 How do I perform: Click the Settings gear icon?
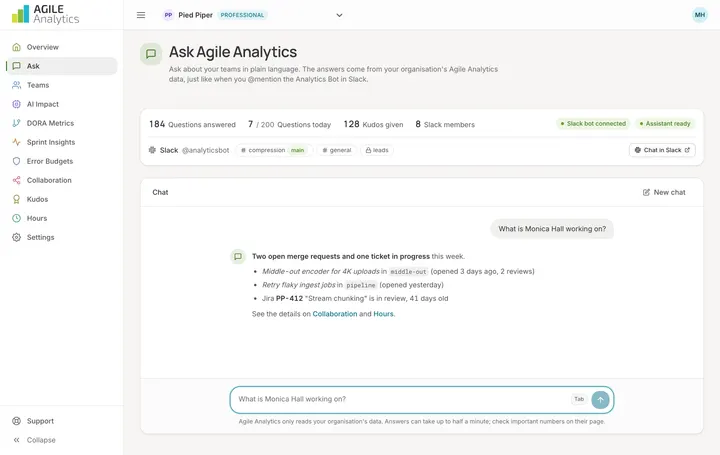point(17,237)
